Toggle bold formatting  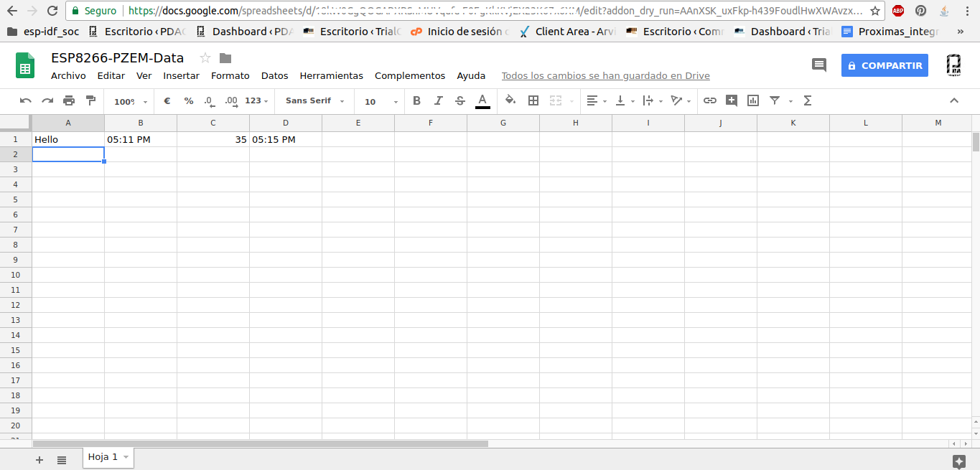pyautogui.click(x=417, y=100)
